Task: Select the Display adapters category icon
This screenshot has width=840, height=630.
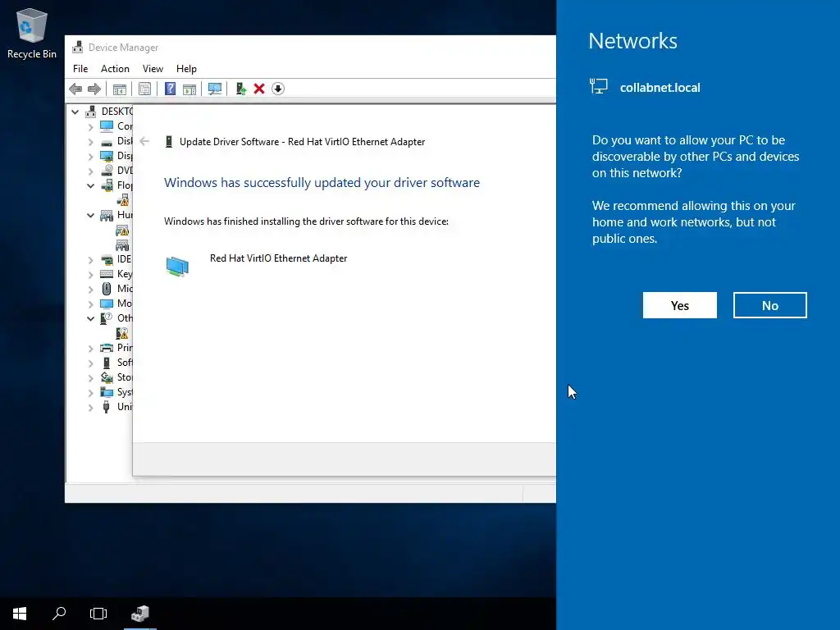Action: [107, 156]
